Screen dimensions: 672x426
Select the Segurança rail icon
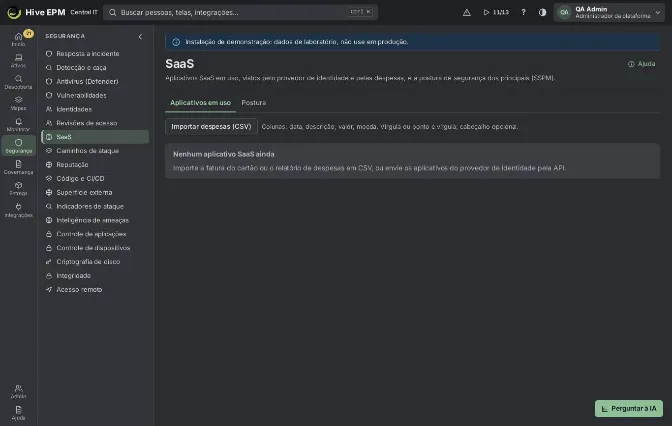point(18,146)
